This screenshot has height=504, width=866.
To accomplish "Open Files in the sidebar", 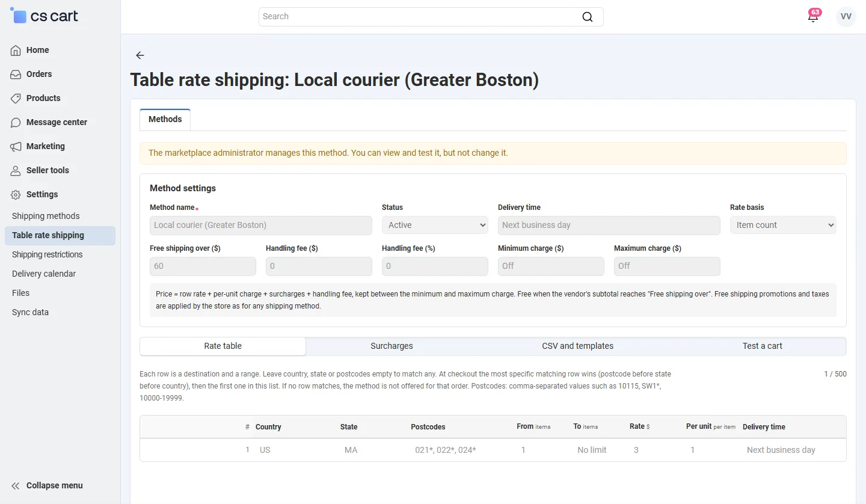I will click(60, 293).
